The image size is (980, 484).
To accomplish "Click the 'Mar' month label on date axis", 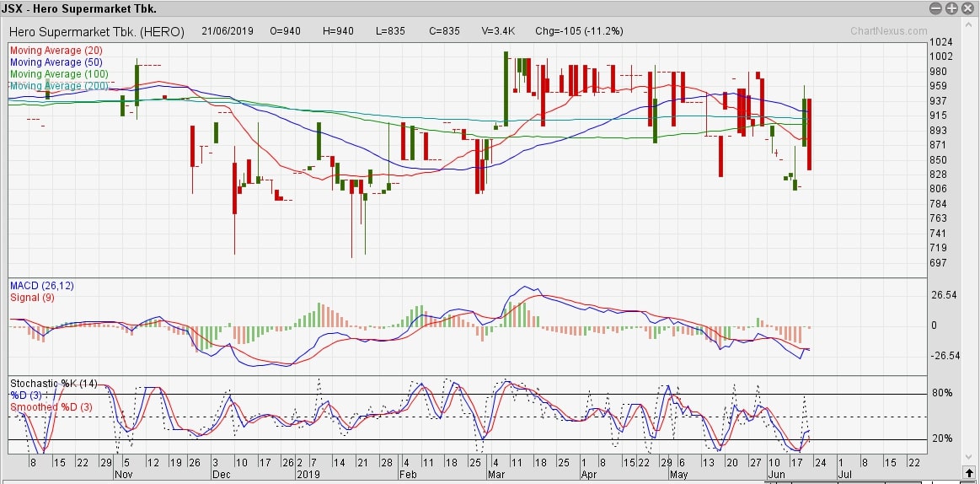I will coord(497,475).
